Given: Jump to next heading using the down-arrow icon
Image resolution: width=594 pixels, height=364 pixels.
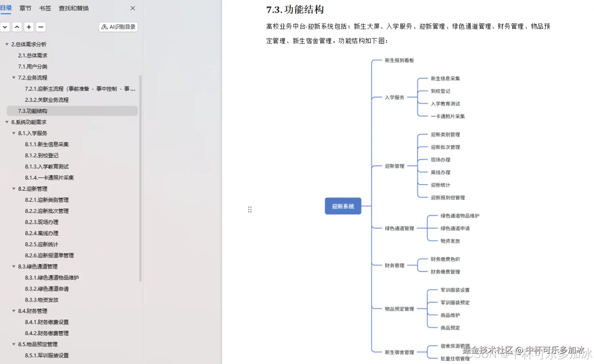Looking at the screenshot, I should (5, 27).
